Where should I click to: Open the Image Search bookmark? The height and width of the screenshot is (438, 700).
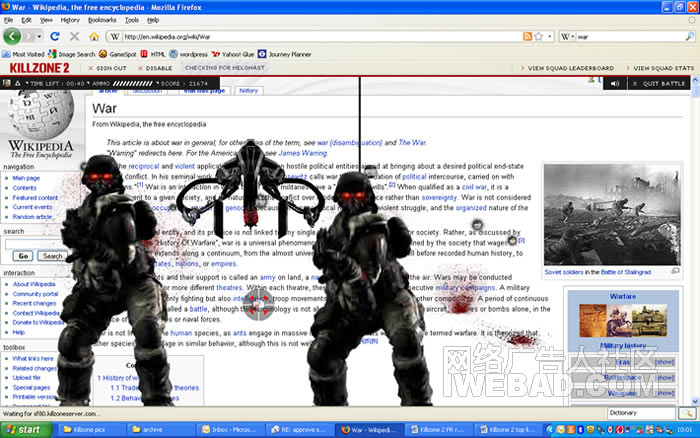click(x=71, y=54)
